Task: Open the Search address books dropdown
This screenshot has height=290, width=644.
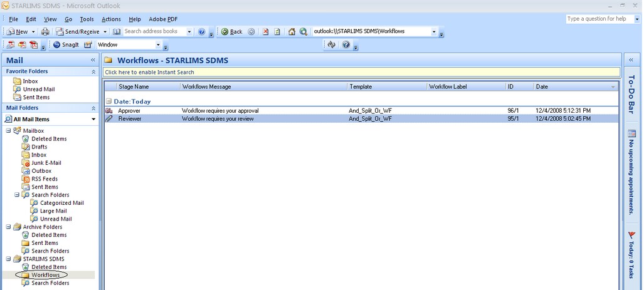Action: tap(189, 31)
